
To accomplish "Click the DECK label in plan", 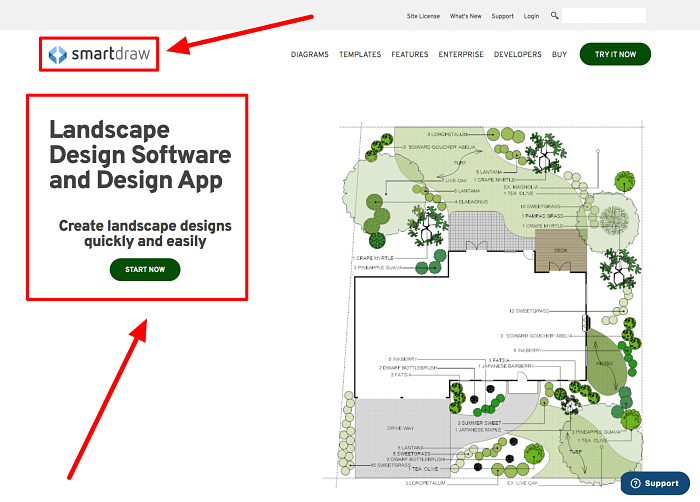I will pos(560,250).
